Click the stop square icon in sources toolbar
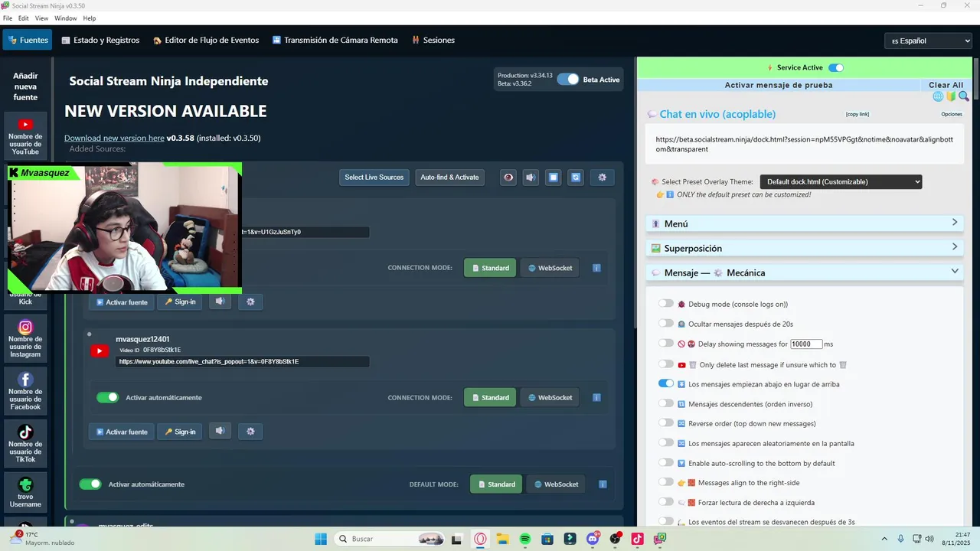The height and width of the screenshot is (551, 980). (554, 178)
